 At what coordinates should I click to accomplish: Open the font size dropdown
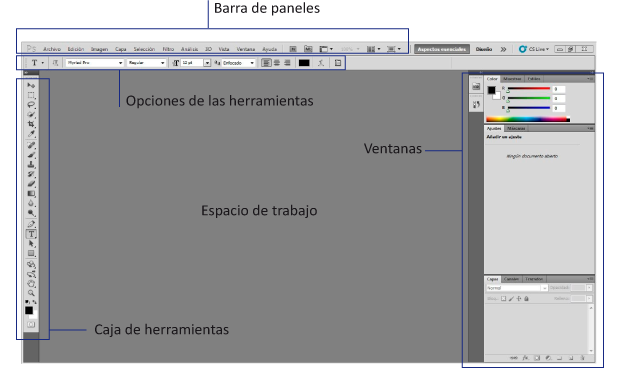click(207, 62)
